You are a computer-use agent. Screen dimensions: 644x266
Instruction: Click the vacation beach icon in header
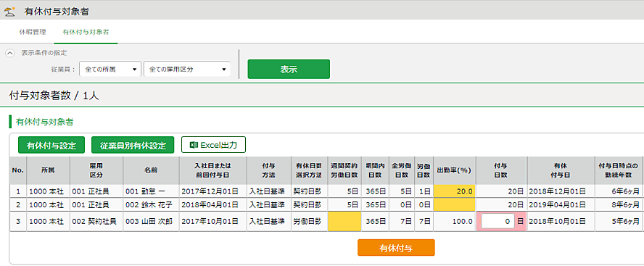tap(9, 12)
